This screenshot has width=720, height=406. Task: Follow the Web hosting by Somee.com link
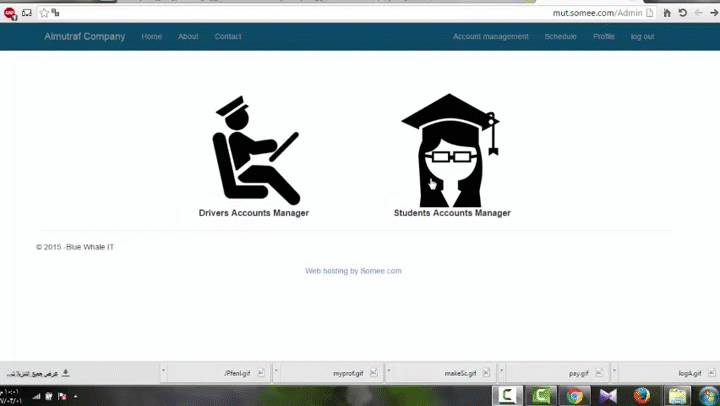353,271
